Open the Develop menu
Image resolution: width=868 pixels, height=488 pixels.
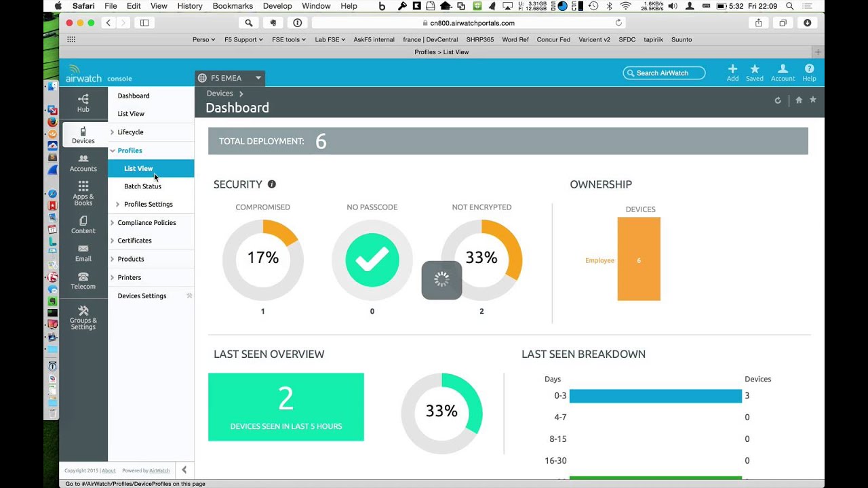click(x=277, y=6)
